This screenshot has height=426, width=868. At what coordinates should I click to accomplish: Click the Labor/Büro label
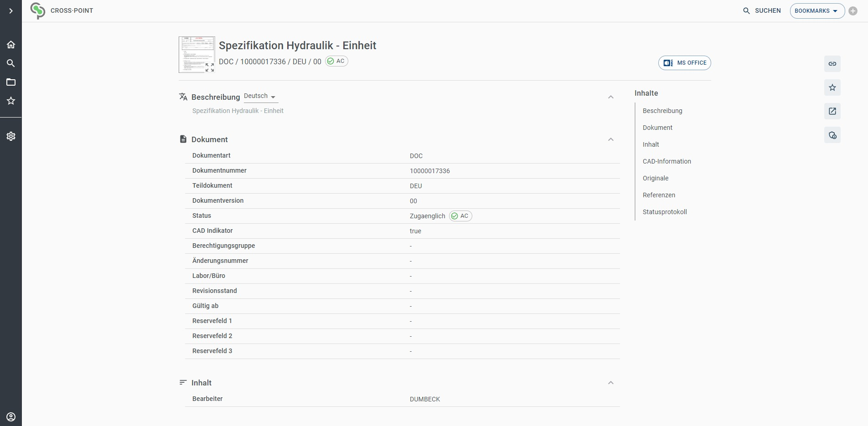tap(209, 276)
